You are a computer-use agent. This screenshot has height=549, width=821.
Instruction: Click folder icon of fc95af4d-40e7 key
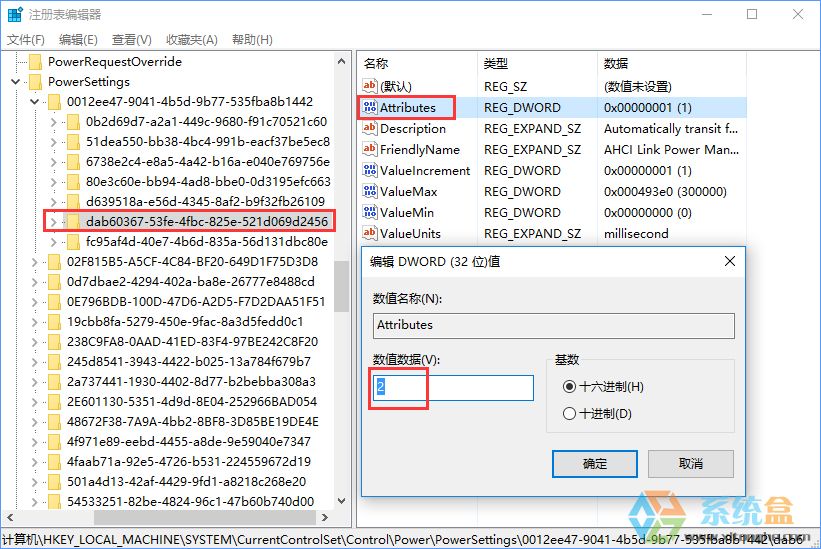[x=73, y=242]
